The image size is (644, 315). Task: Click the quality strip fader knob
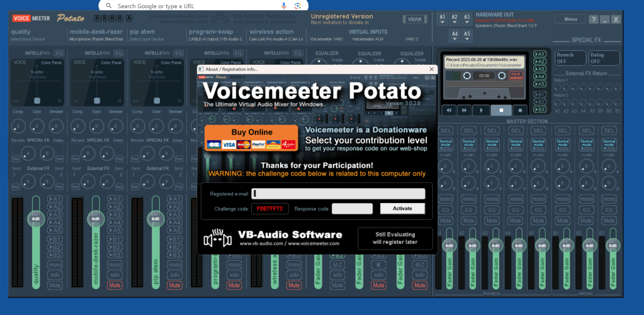[36, 219]
